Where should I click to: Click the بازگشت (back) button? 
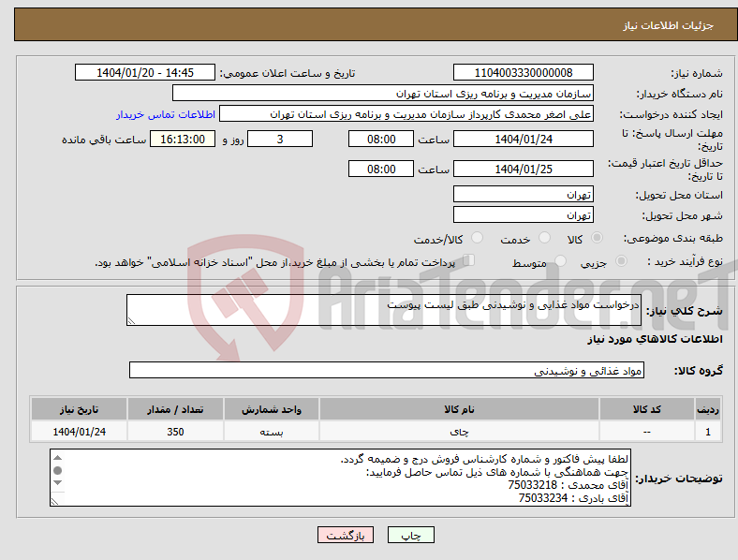click(346, 535)
